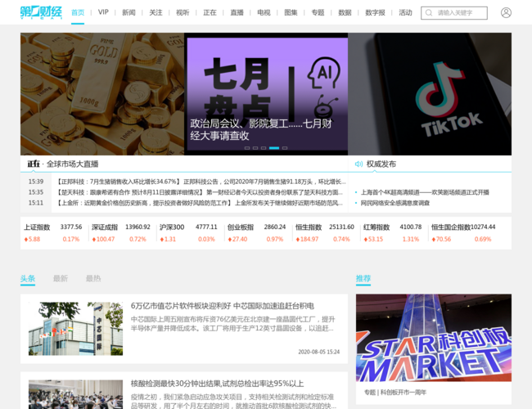Screen dimensions: 532x409
Task: Click the 创业板指 index quote
Action: click(x=256, y=233)
